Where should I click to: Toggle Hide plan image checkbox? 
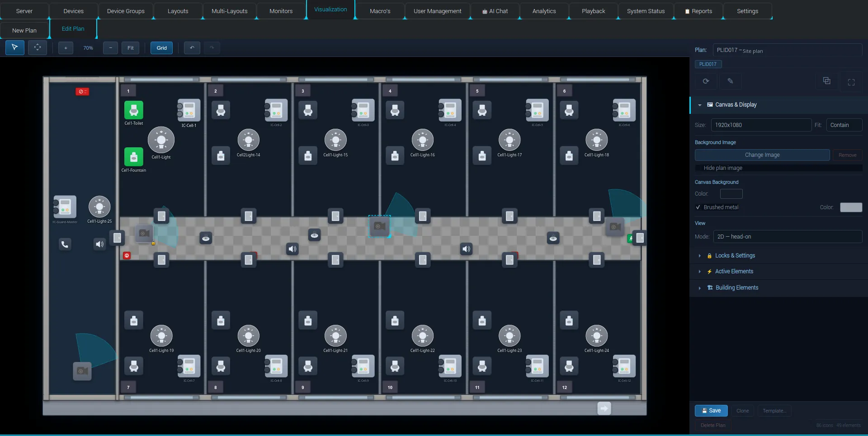pos(698,168)
